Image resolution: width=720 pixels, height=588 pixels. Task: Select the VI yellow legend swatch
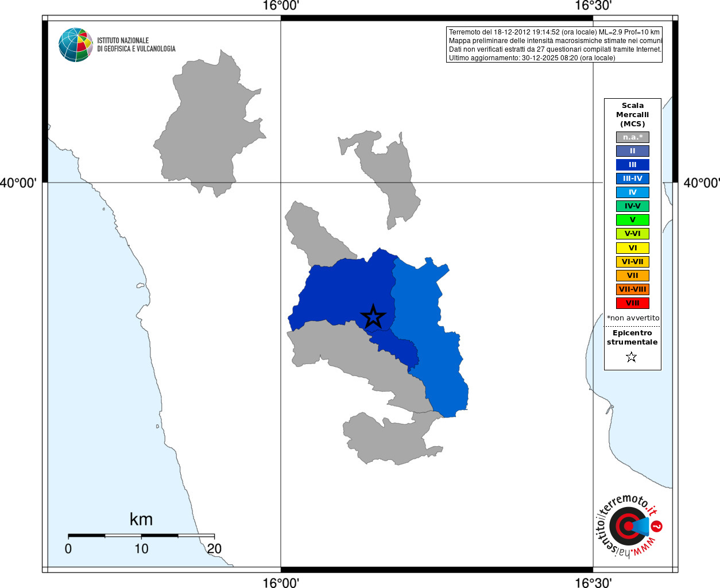pos(633,248)
